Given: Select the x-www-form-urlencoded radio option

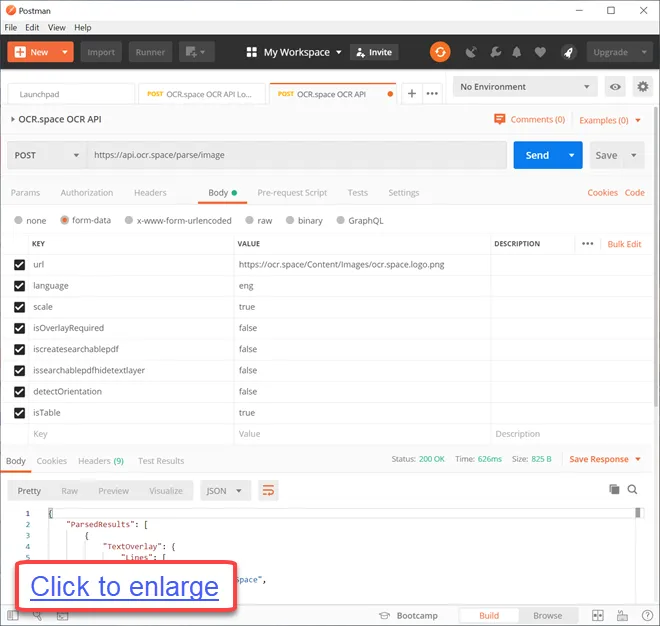Looking at the screenshot, I should click(x=129, y=220).
